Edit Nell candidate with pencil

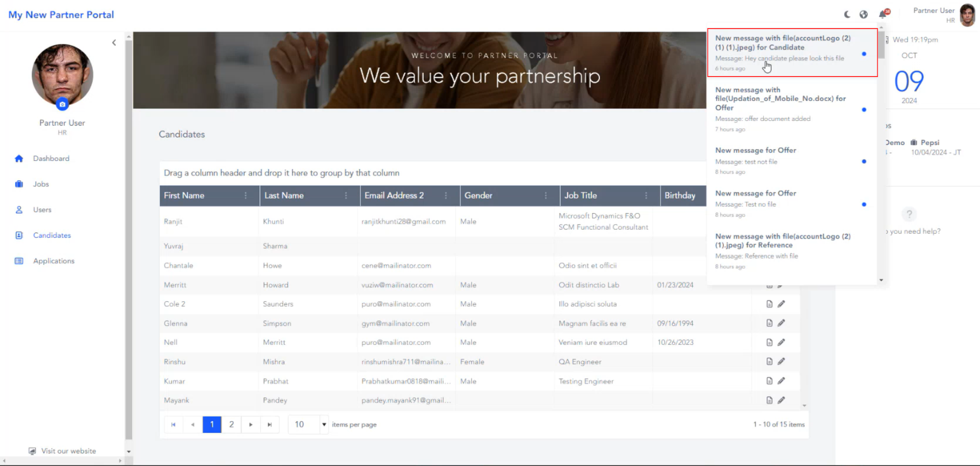[x=781, y=342]
